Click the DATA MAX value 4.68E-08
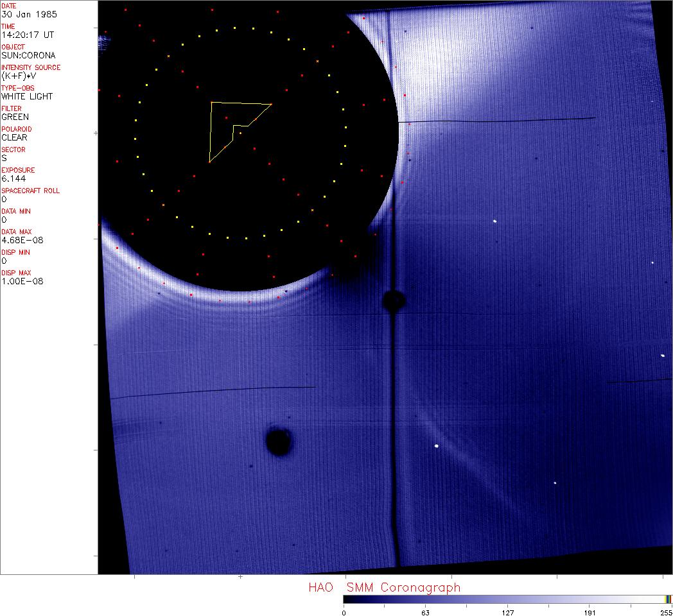Viewport: 673px width, 616px height. click(x=19, y=241)
